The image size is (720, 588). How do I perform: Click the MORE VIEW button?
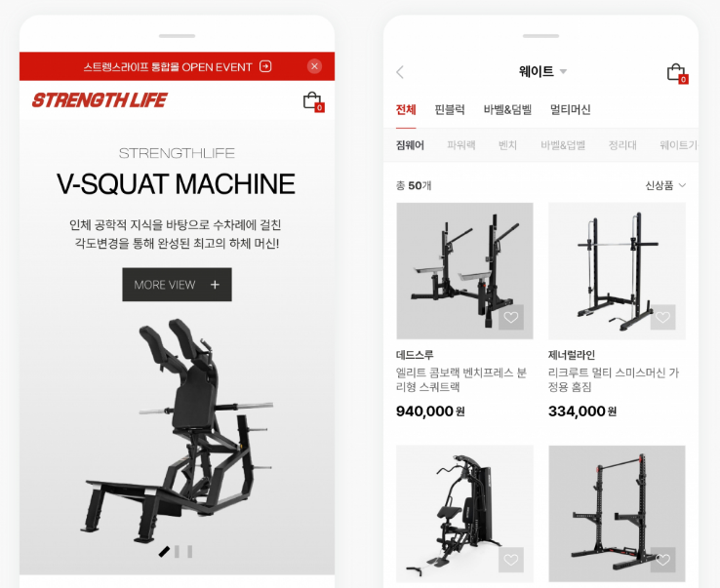click(177, 285)
